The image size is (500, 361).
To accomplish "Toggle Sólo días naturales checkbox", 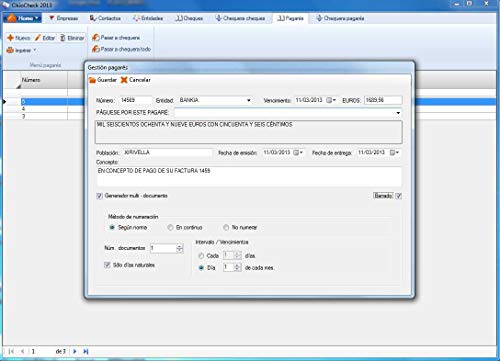I will tap(107, 265).
